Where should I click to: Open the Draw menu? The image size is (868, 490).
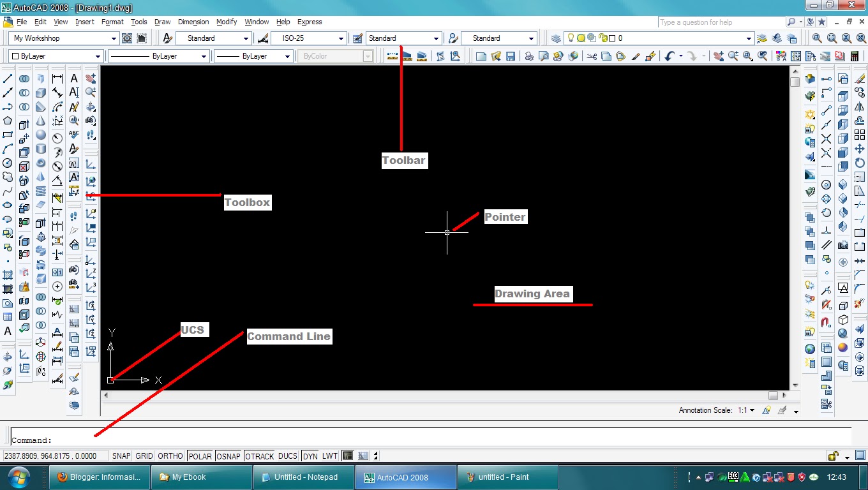(162, 22)
